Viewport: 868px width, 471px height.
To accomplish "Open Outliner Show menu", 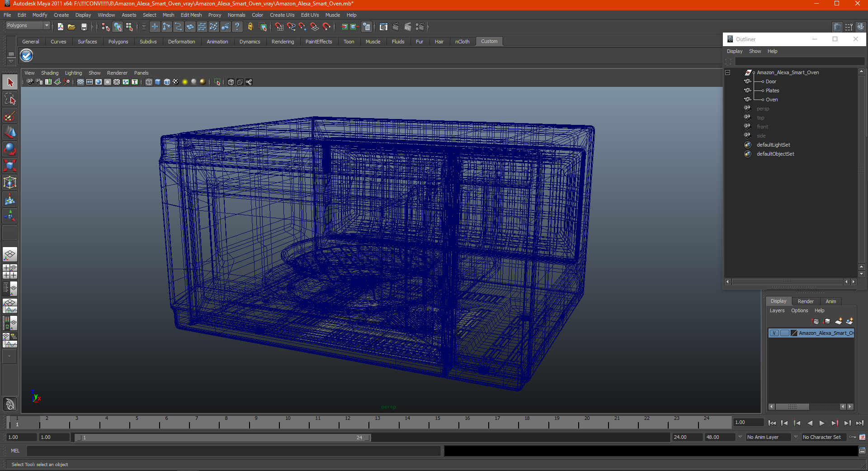I will pos(755,52).
